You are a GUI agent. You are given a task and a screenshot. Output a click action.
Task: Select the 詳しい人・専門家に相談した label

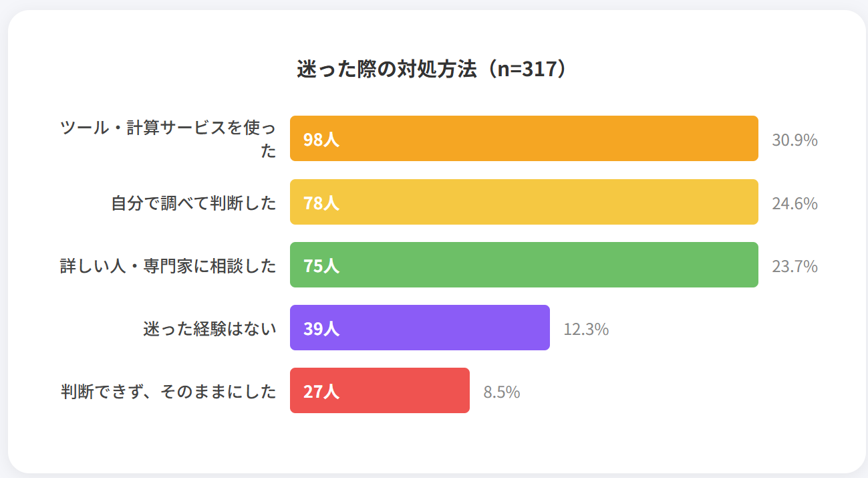[x=168, y=266]
